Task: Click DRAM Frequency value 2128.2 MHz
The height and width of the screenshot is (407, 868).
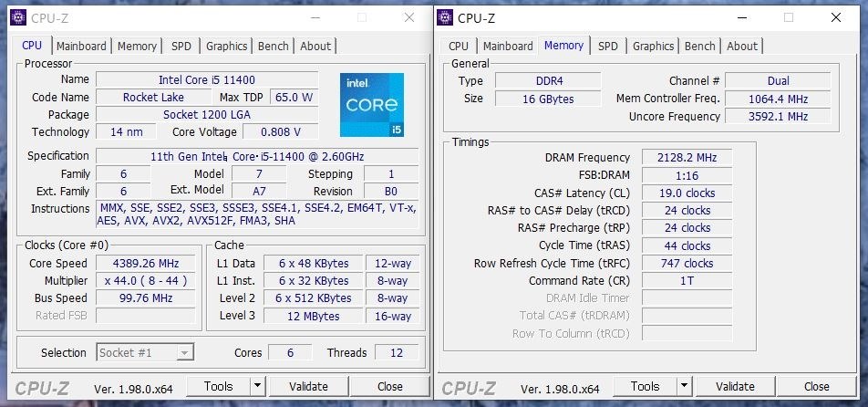Action: pos(687,157)
